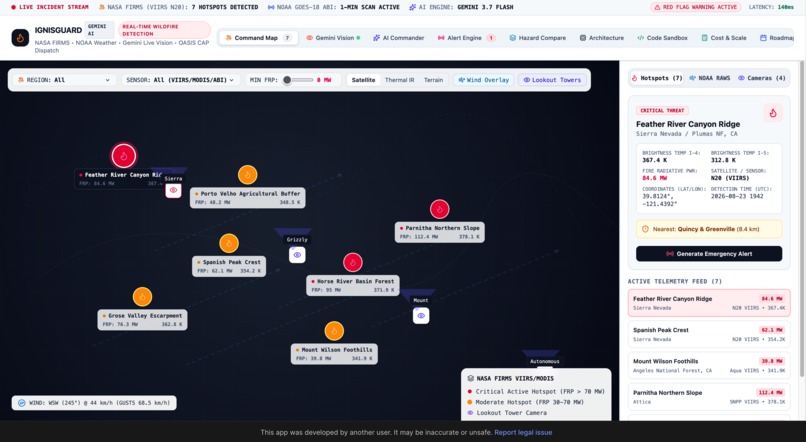The image size is (806, 442).
Task: Select the Parnitha Northern Slope red flame marker
Action: pos(439,209)
